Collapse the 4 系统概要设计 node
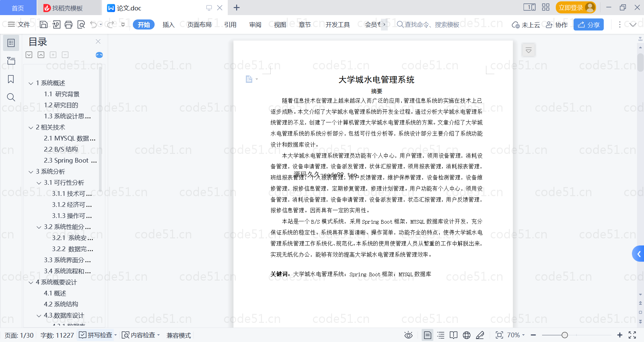 coord(31,282)
